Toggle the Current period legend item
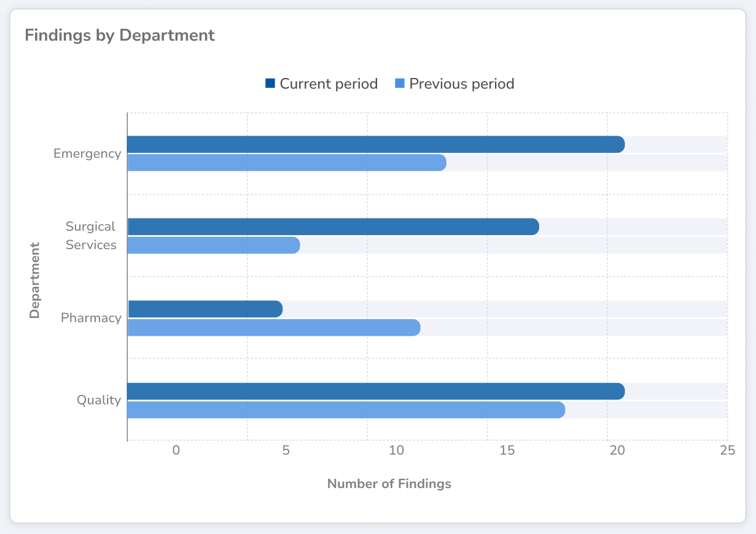Screen dimensions: 756x534 [321, 83]
